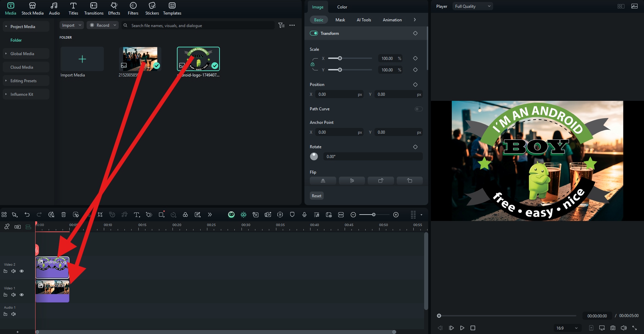Open the Import dropdown
This screenshot has height=334, width=644.
72,25
